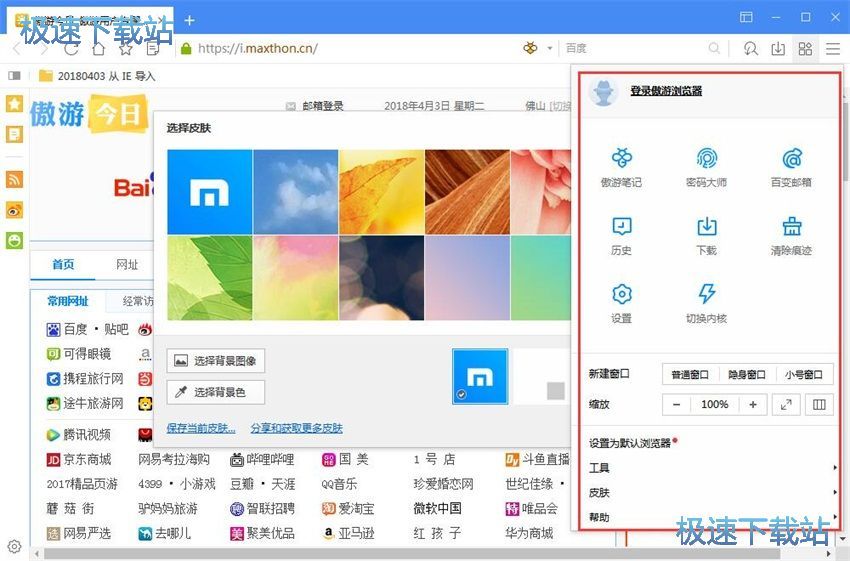Click the 百度 search input field
Image resolution: width=850 pixels, height=561 pixels.
click(634, 48)
